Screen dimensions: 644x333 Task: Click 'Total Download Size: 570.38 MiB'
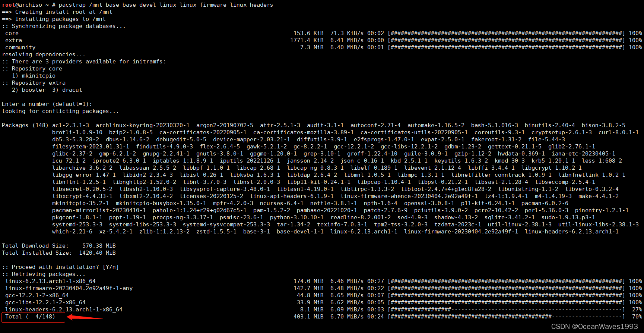pyautogui.click(x=59, y=246)
